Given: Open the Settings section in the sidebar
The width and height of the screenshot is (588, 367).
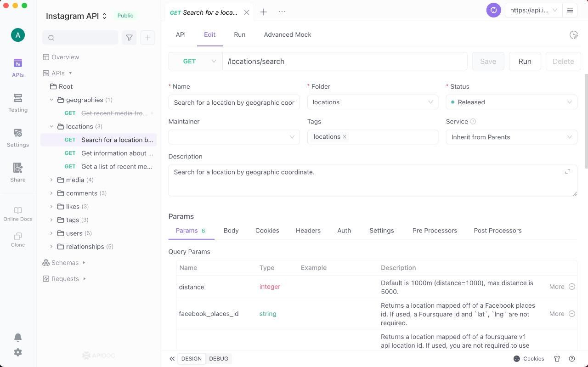Looking at the screenshot, I should (18, 137).
